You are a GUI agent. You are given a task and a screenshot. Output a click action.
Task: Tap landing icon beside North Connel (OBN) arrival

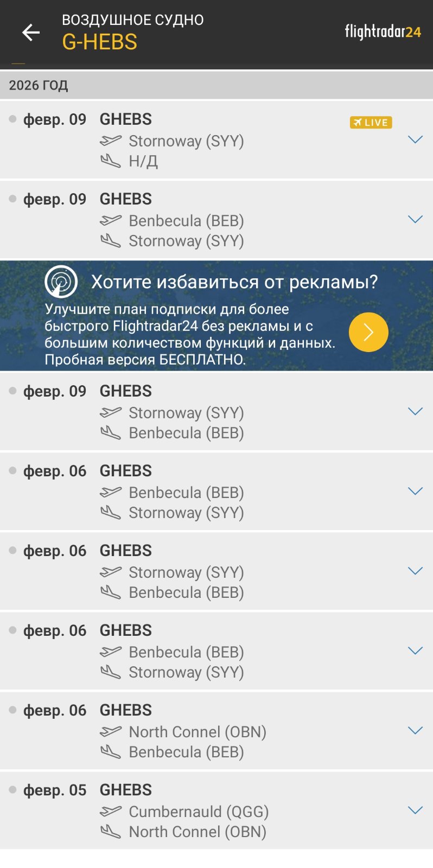coord(111,832)
